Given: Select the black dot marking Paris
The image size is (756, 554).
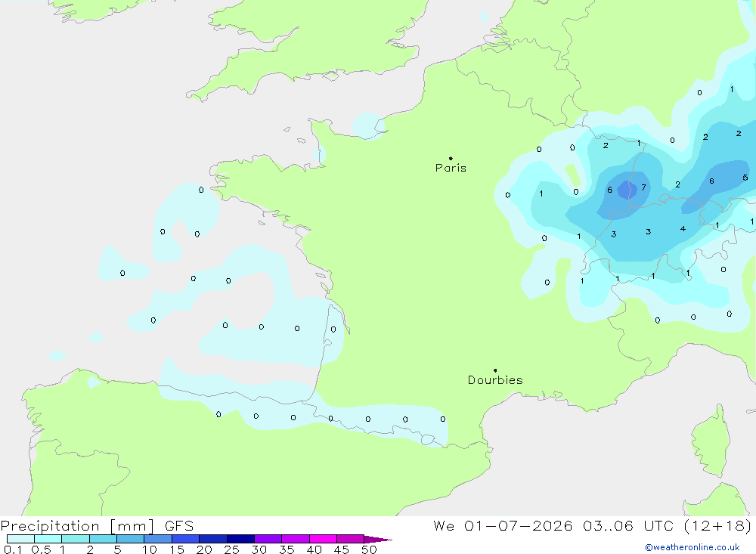Looking at the screenshot, I should point(451,158).
